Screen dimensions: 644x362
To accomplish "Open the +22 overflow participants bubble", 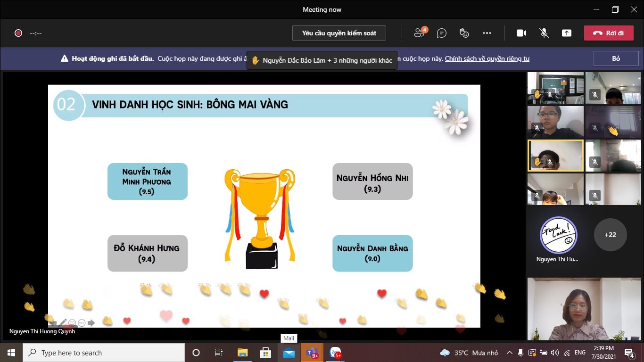I will [x=610, y=235].
